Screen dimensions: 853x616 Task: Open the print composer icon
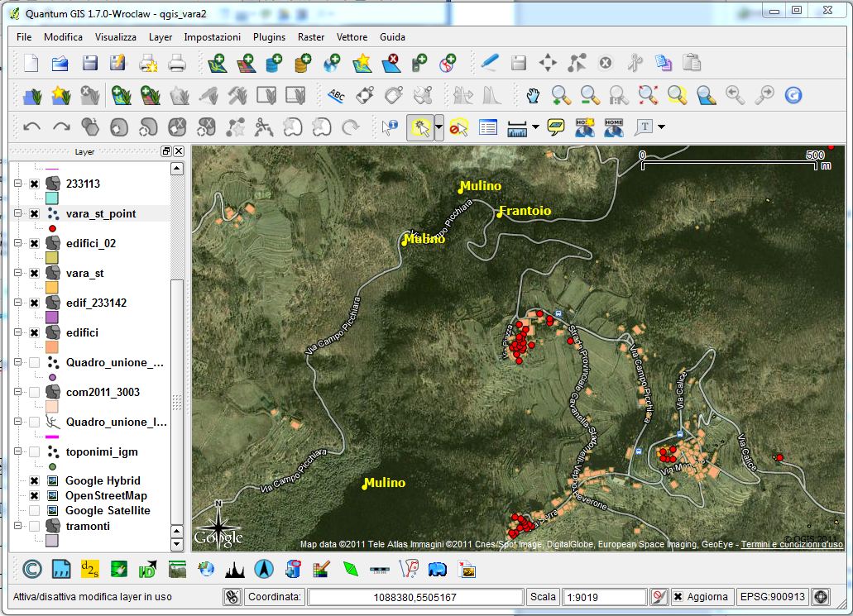click(148, 63)
